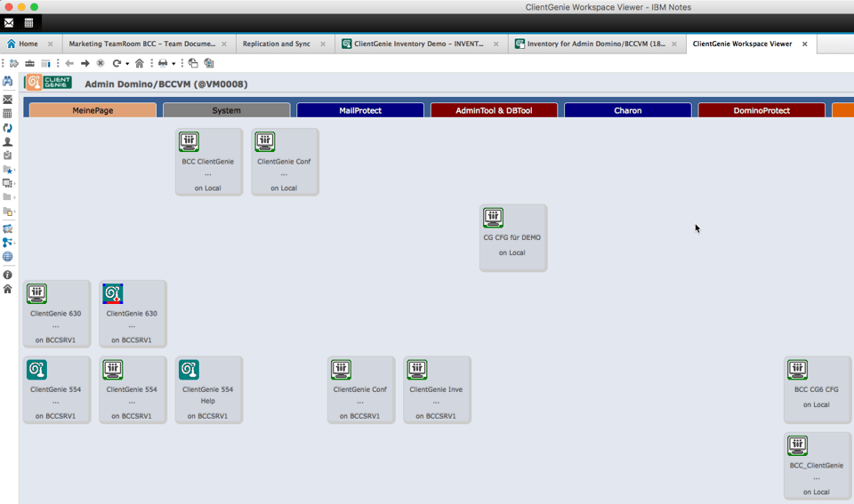Click the home icon in the toolbar

(x=140, y=63)
